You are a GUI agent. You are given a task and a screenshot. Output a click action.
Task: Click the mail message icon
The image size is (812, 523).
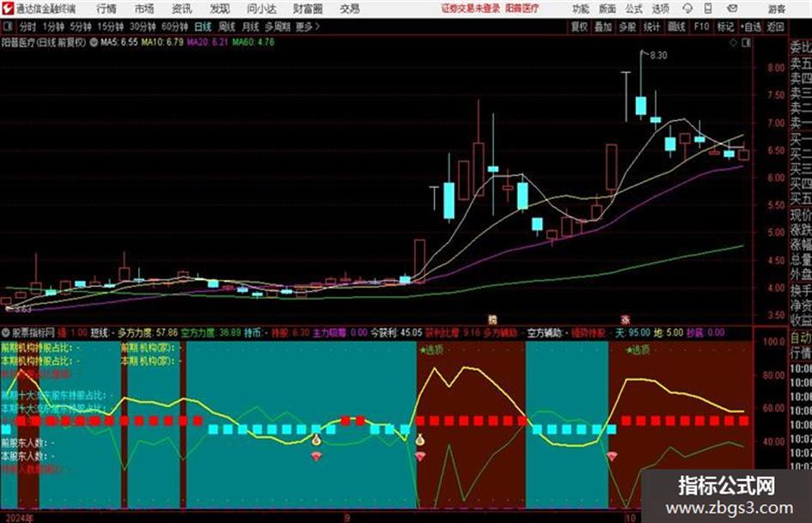pyautogui.click(x=732, y=9)
